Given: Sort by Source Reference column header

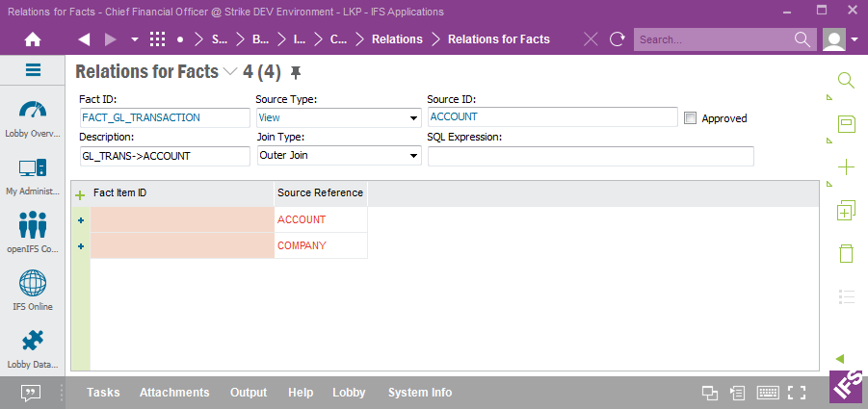Looking at the screenshot, I should [321, 192].
